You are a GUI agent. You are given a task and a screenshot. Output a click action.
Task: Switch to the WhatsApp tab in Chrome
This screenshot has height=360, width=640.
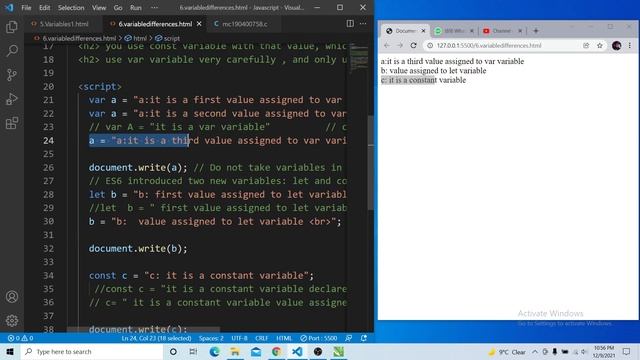click(453, 31)
